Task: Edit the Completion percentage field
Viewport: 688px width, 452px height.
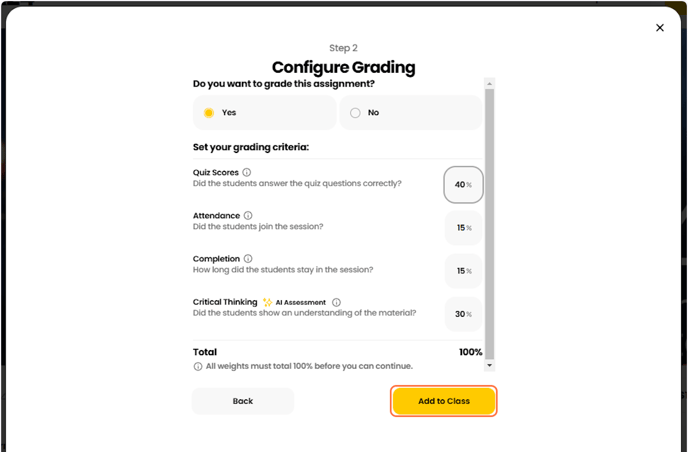Action: (463, 271)
